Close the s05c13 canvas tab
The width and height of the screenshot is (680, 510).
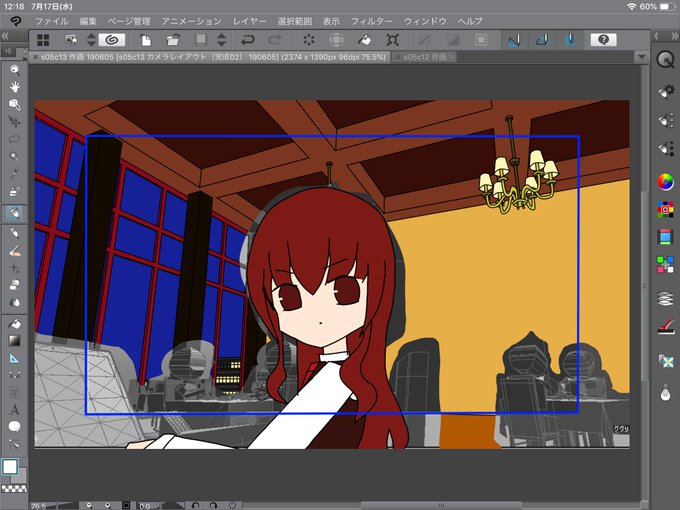[35, 57]
